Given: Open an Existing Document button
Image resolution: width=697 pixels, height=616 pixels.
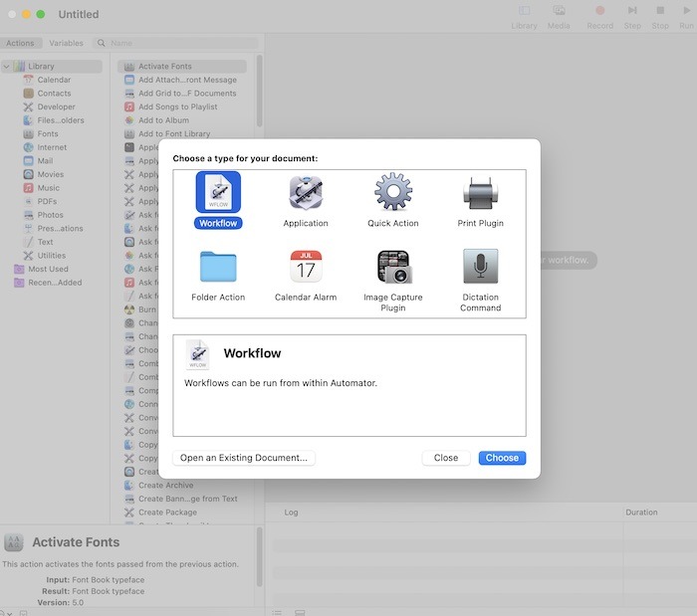Looking at the screenshot, I should [244, 458].
